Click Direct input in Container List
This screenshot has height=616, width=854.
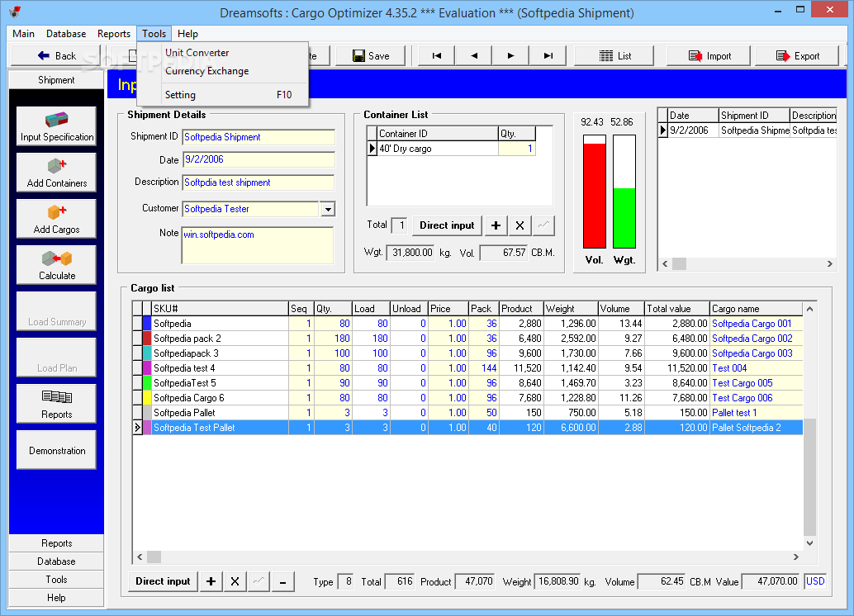click(447, 225)
